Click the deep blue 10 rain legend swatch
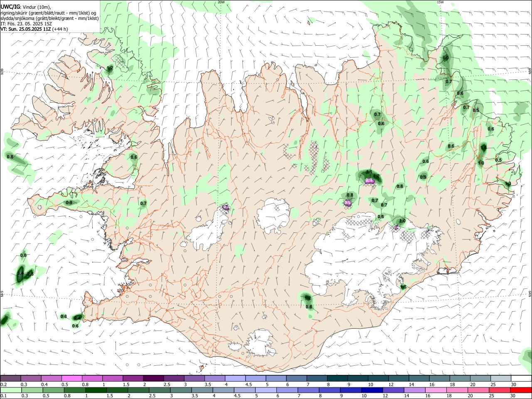 click(x=372, y=390)
